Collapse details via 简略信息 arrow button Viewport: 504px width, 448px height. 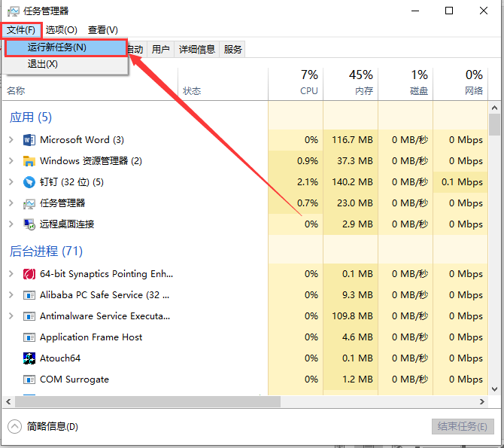15,426
